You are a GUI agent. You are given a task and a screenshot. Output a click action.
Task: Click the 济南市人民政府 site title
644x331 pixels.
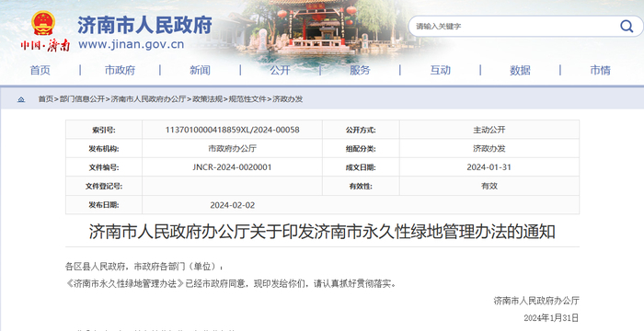click(144, 25)
